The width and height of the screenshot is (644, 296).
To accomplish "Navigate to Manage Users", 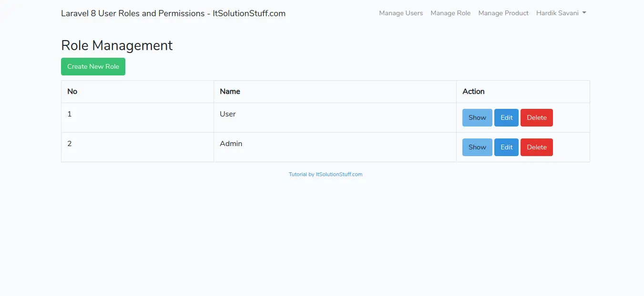I will tap(400, 13).
